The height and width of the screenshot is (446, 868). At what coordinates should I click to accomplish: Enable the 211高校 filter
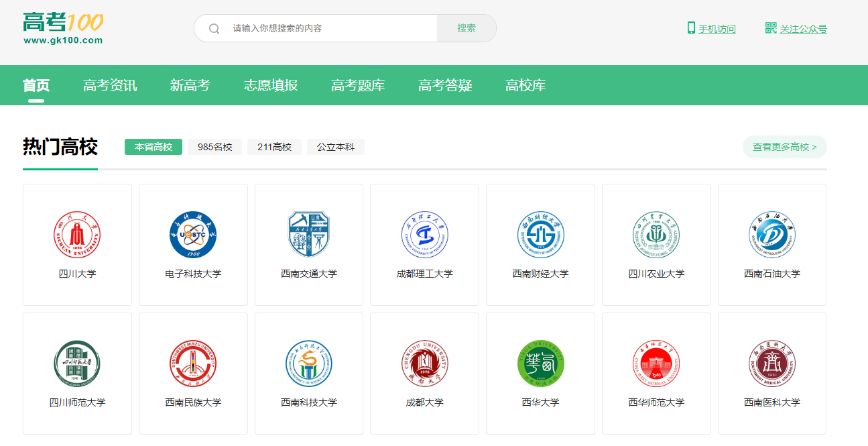(274, 146)
